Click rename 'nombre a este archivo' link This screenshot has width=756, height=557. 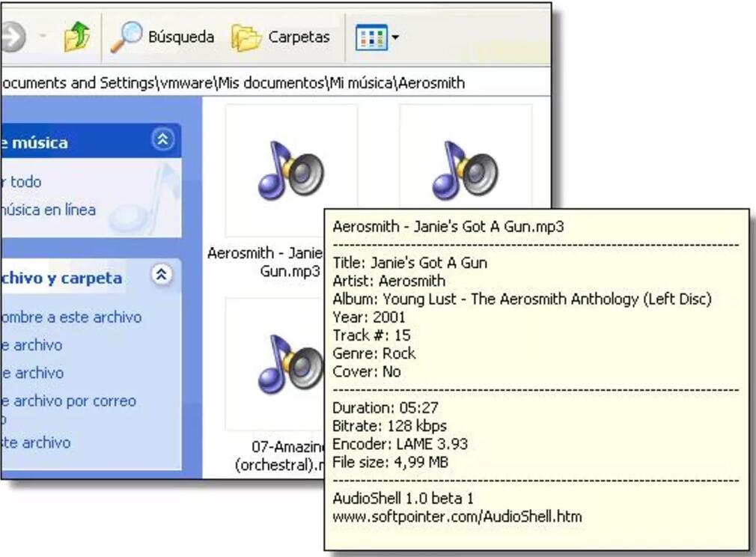[70, 317]
